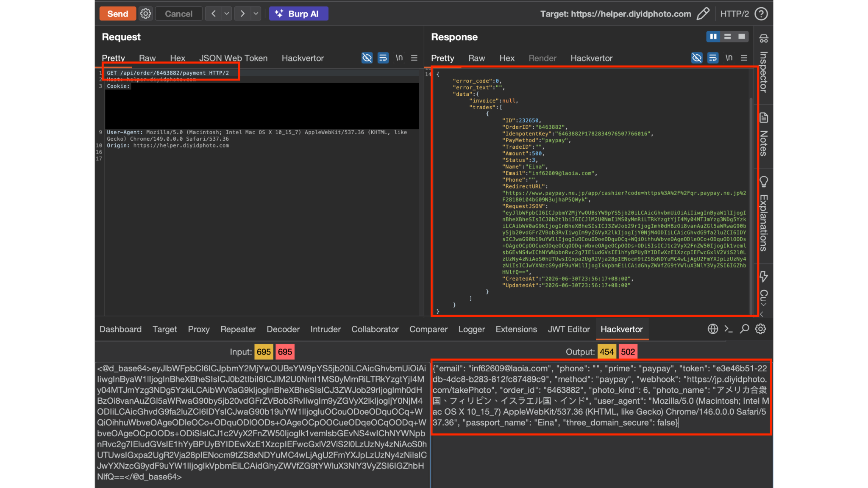Expand the forward history dropdown arrow

coord(256,14)
